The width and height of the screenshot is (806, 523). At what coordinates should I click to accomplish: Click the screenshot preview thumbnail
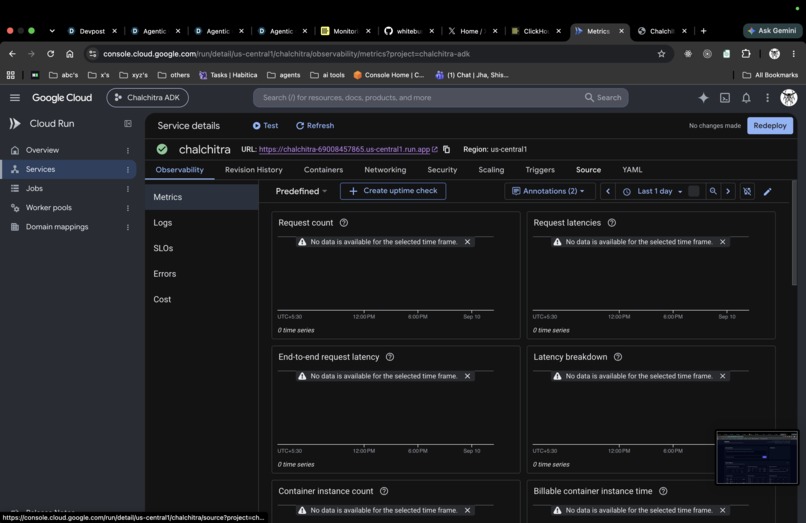coord(757,457)
